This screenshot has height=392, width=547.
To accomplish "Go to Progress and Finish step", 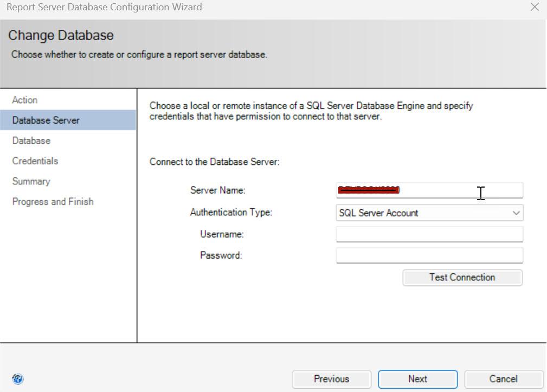I will click(53, 202).
